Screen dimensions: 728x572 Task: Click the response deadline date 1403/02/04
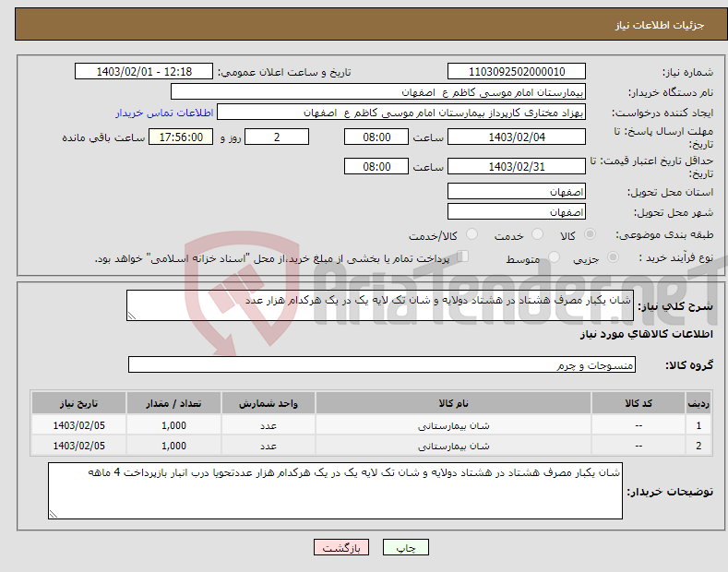[x=517, y=137]
